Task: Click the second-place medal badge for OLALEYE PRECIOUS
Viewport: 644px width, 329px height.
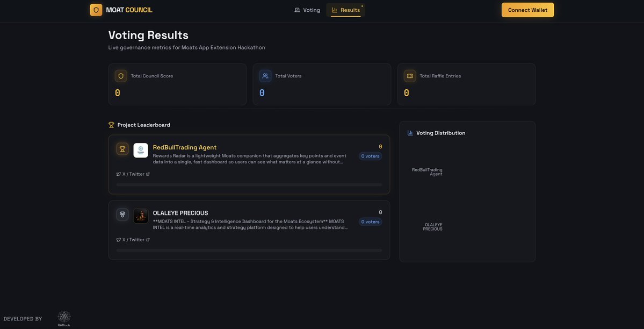Action: click(x=122, y=214)
